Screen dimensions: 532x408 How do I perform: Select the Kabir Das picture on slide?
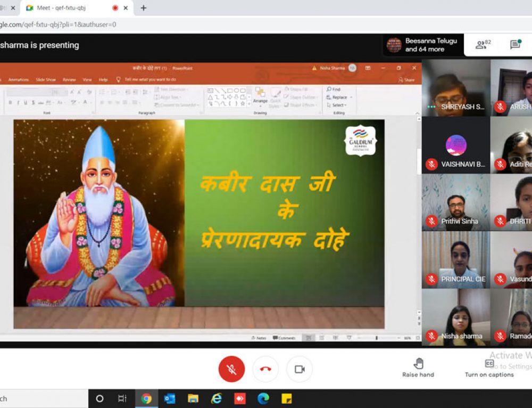pyautogui.click(x=99, y=213)
